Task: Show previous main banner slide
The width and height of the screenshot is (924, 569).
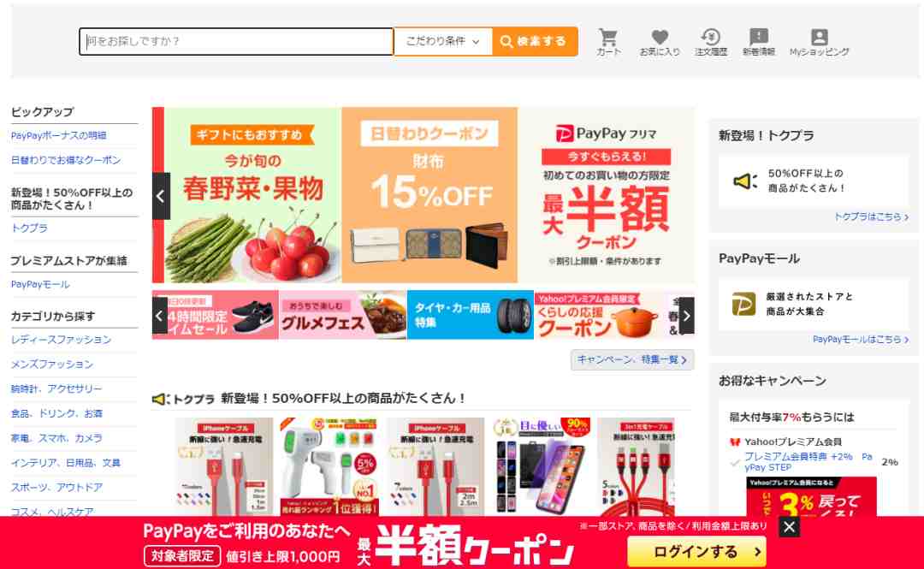Action: [x=161, y=196]
